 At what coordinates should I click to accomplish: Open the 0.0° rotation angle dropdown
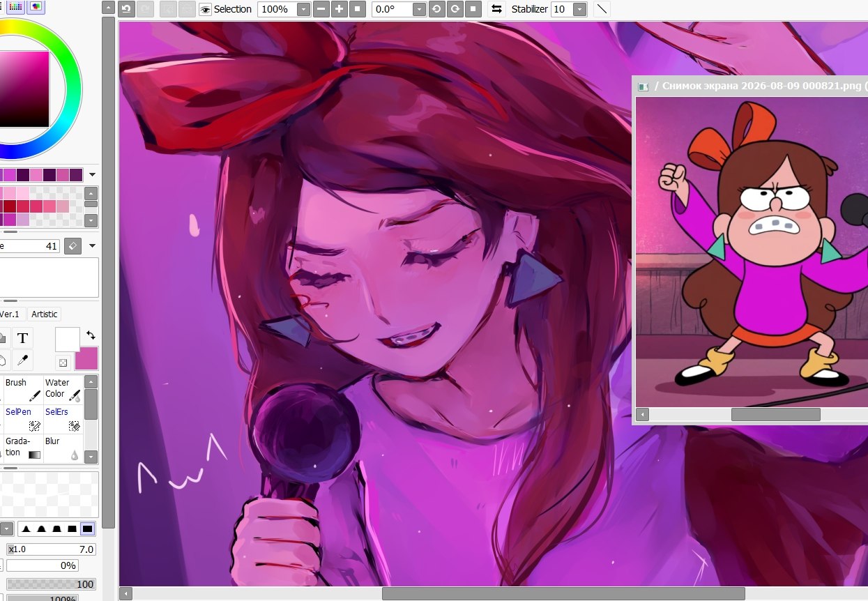tap(418, 9)
